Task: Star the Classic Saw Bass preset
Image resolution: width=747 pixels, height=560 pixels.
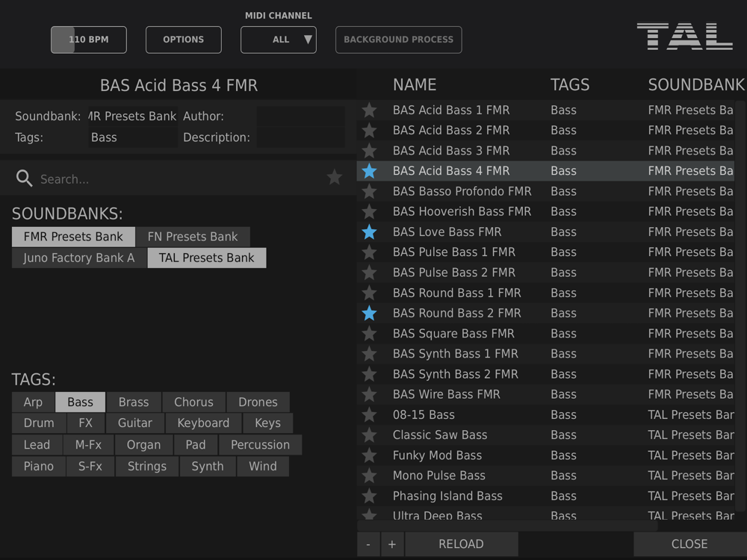Action: (x=369, y=435)
